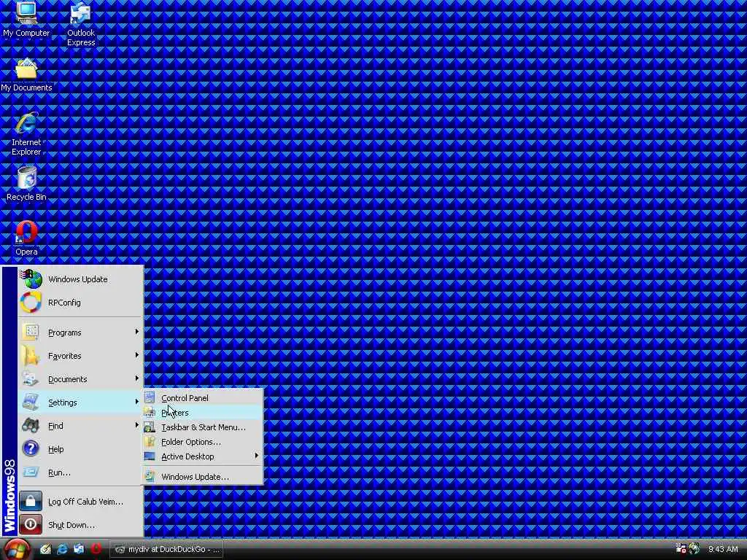This screenshot has width=747, height=560.
Task: Open My Documents folder on desktop
Action: click(26, 75)
